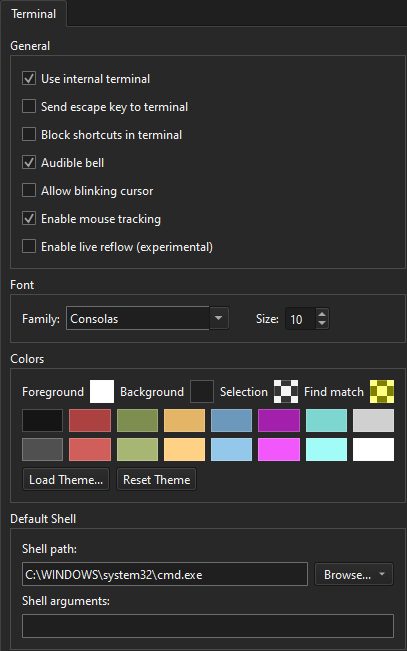
Task: Click the Shell path input field
Action: [165, 575]
